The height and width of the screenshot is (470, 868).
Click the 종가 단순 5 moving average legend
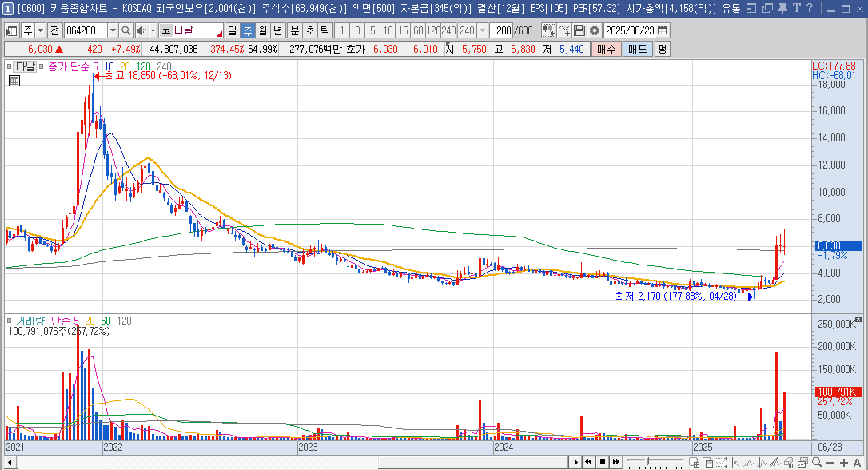(x=73, y=66)
